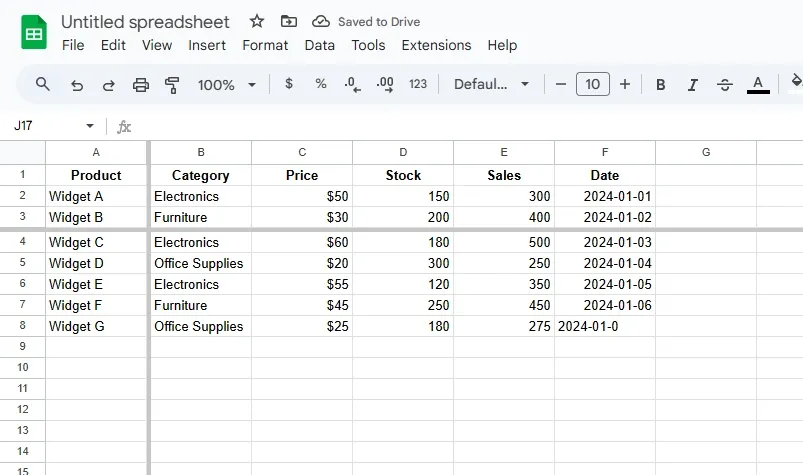Image resolution: width=803 pixels, height=475 pixels.
Task: Open the Extensions menu
Action: click(x=436, y=45)
